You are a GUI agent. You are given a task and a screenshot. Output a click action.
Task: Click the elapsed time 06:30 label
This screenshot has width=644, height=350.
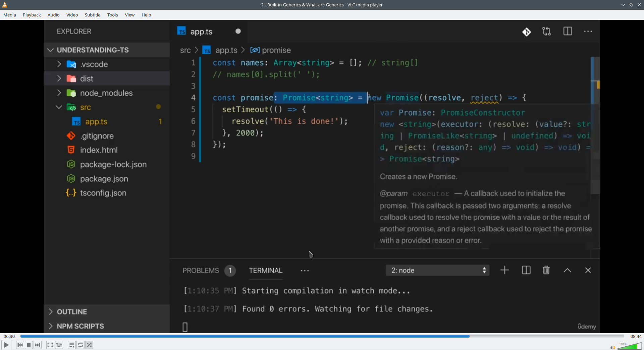pos(9,336)
